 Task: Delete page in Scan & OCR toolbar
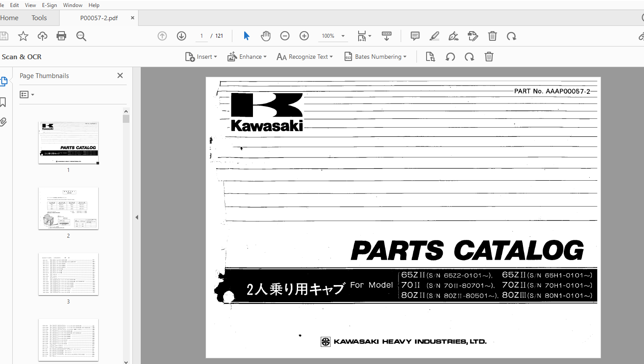tap(489, 57)
